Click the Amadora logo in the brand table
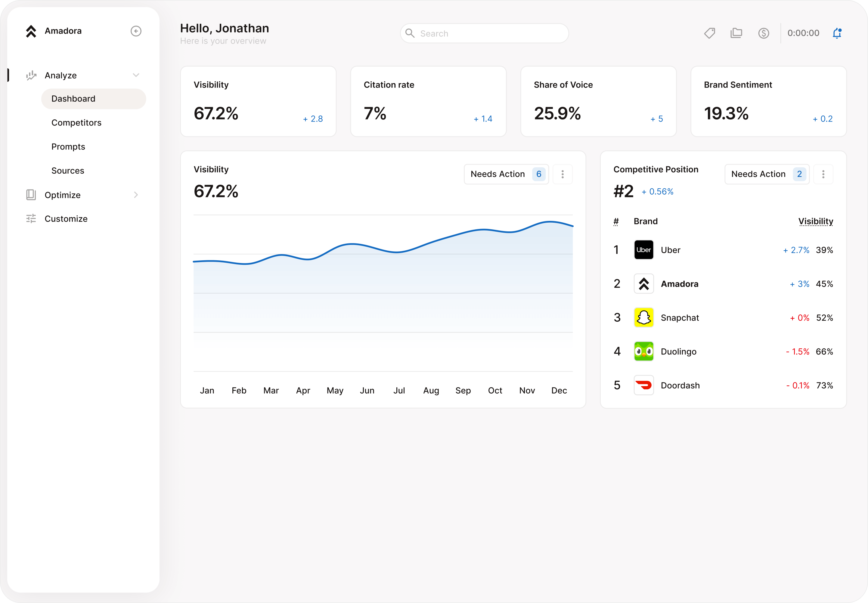Image resolution: width=868 pixels, height=603 pixels. point(644,284)
